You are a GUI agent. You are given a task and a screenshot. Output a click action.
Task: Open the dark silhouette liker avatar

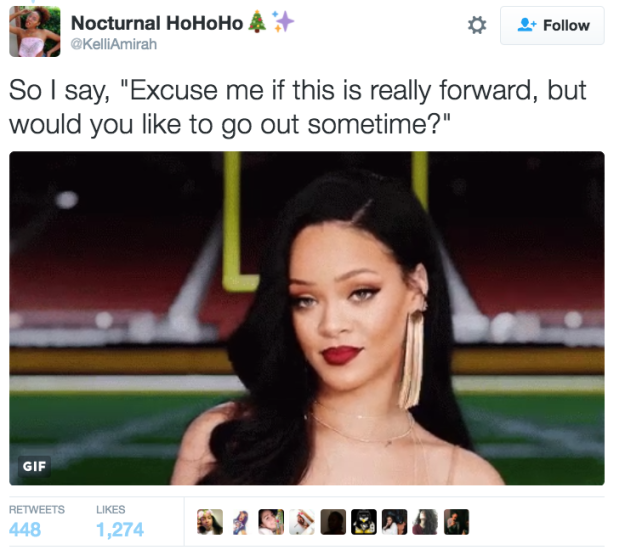pyautogui.click(x=333, y=522)
